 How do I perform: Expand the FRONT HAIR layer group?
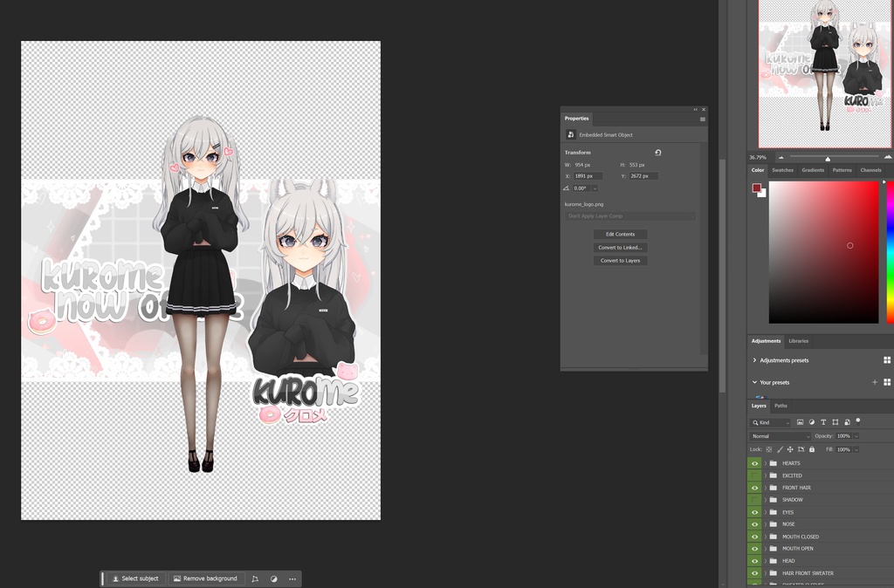click(765, 488)
